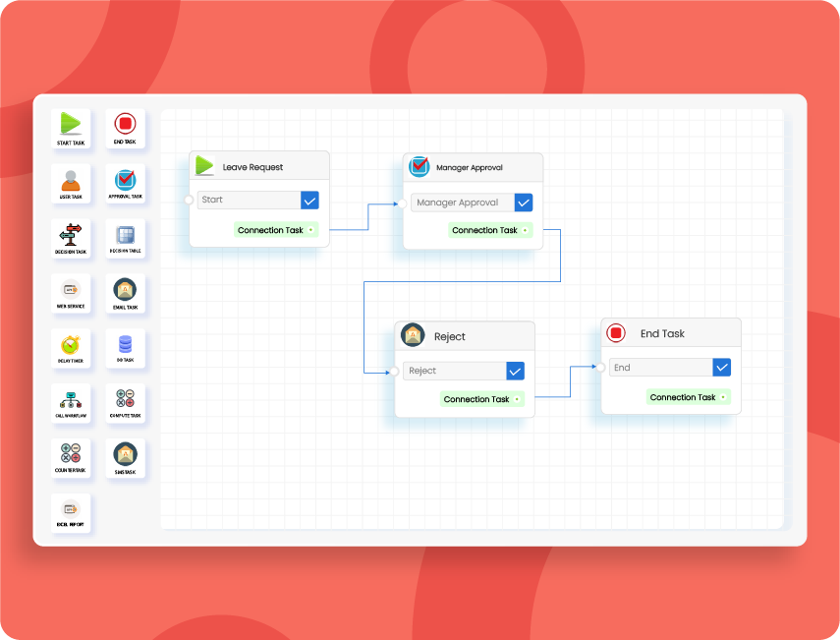The height and width of the screenshot is (640, 840).
Task: Select the Web Service icon
Action: coord(71,290)
